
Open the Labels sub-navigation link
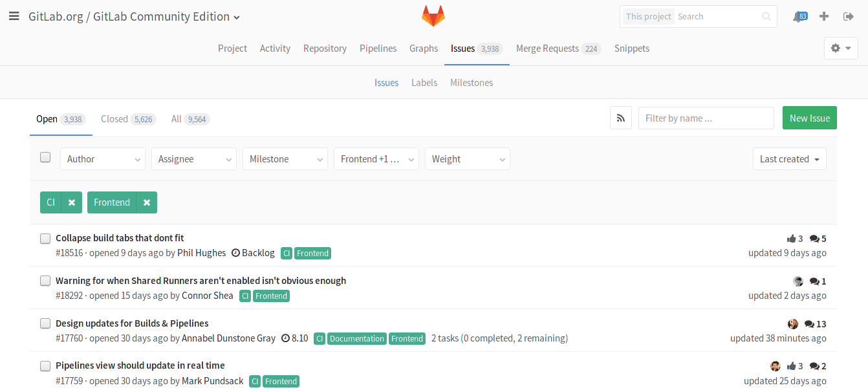(x=424, y=83)
